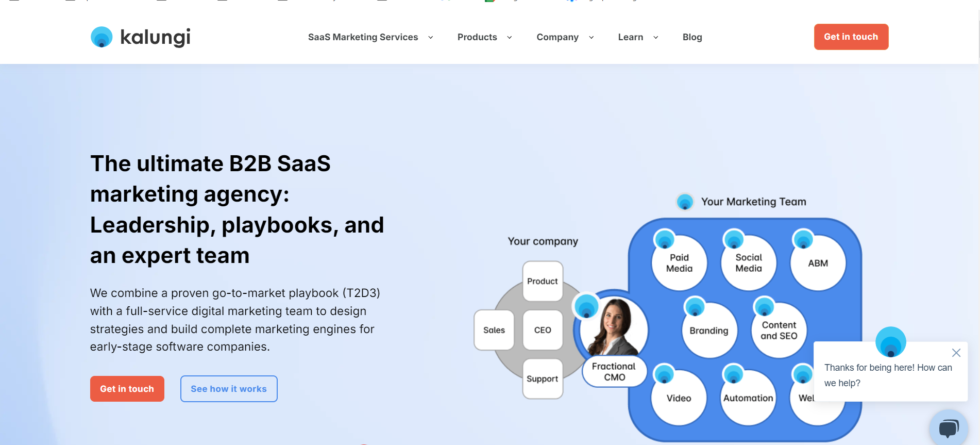Click the Fractional CMO portrait photo
The width and height of the screenshot is (980, 445).
coord(614,327)
